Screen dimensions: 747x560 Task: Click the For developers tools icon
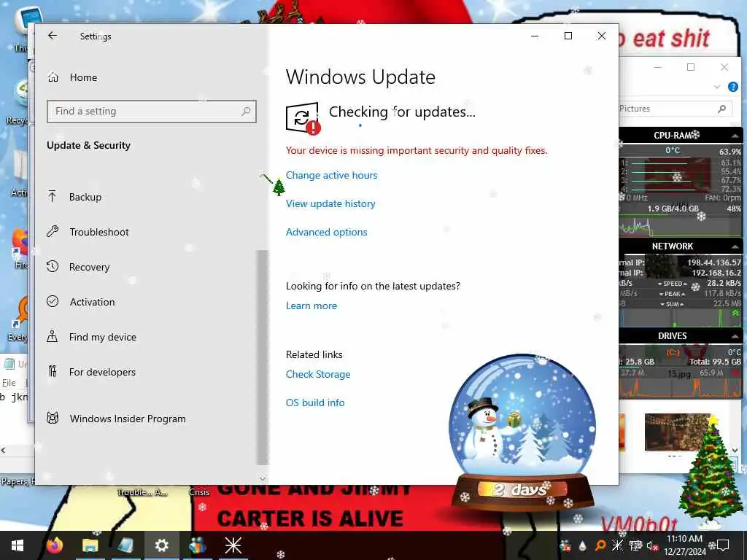pos(53,371)
